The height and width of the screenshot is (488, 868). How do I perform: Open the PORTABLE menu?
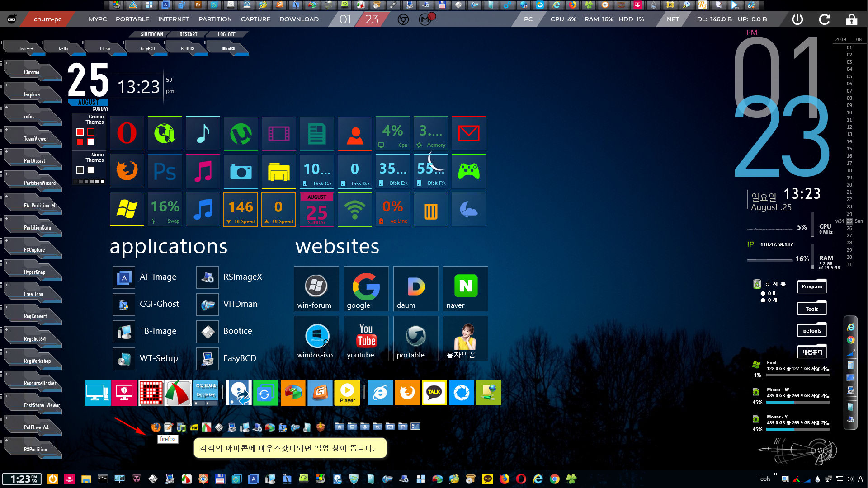(x=132, y=19)
